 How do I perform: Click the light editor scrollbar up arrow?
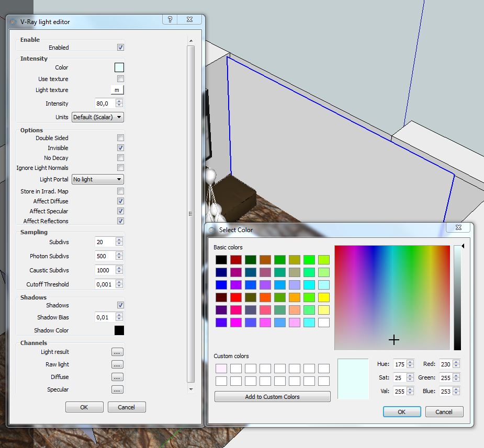coord(191,41)
